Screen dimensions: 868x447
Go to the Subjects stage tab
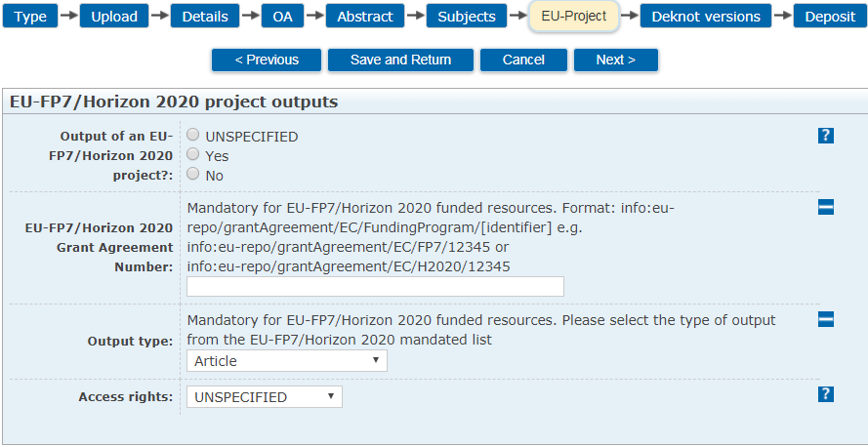[x=467, y=17]
